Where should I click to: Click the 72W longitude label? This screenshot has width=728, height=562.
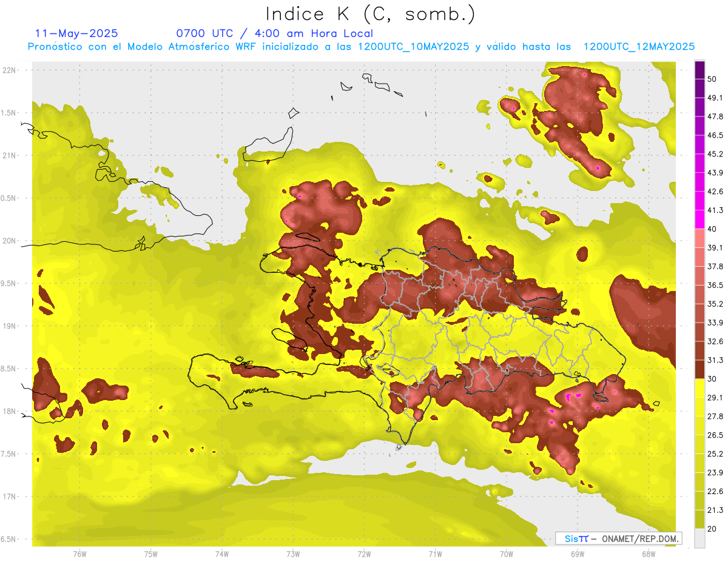pyautogui.click(x=364, y=554)
